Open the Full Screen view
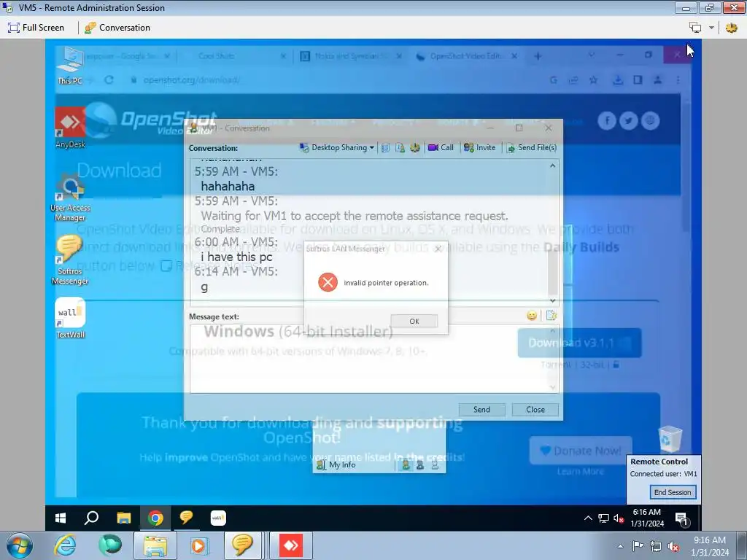747x560 pixels. coord(36,28)
